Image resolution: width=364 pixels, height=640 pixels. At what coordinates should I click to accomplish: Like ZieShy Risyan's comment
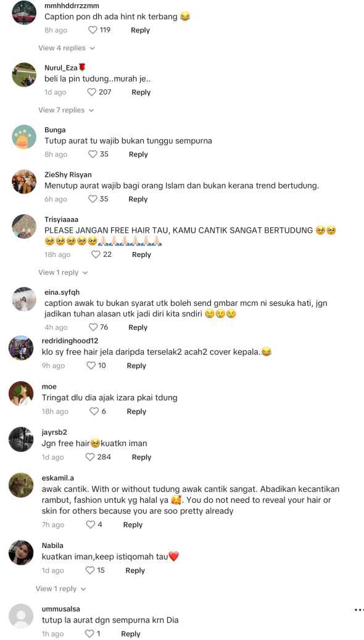point(93,199)
